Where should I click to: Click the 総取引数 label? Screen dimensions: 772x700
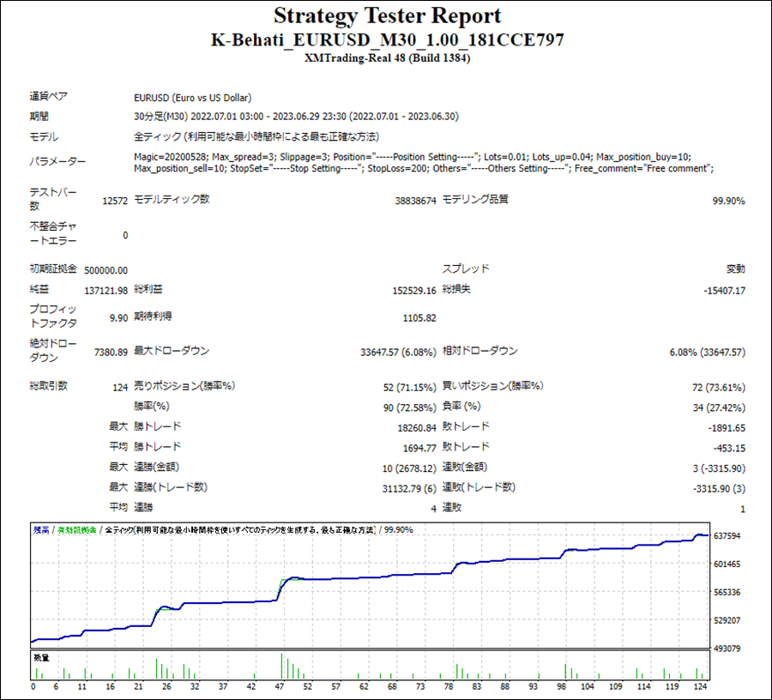(x=48, y=385)
